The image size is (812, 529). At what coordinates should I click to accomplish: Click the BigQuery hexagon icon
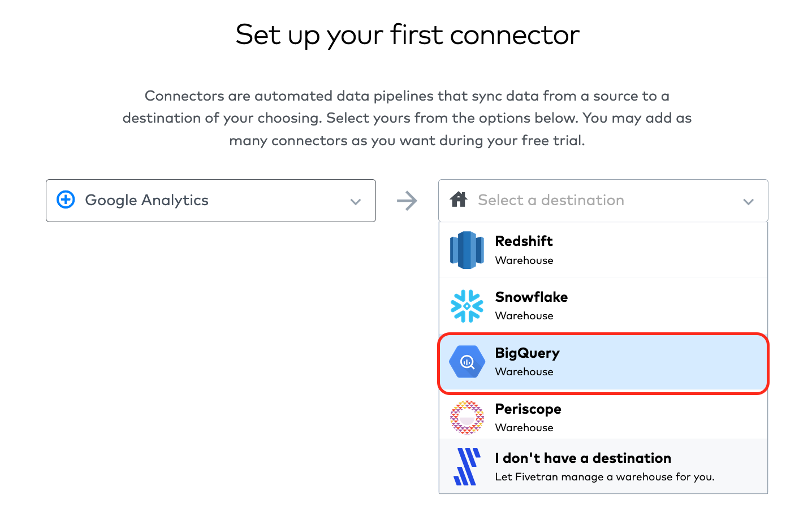coord(467,362)
